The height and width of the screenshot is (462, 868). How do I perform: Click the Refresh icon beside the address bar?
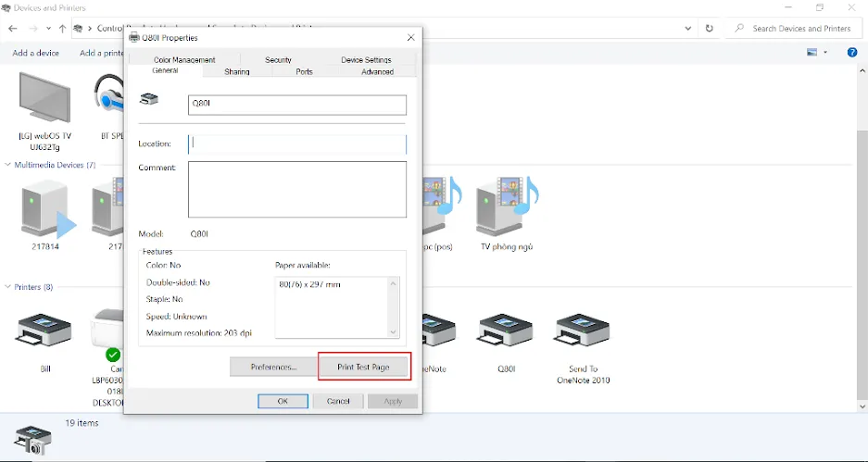tap(710, 29)
